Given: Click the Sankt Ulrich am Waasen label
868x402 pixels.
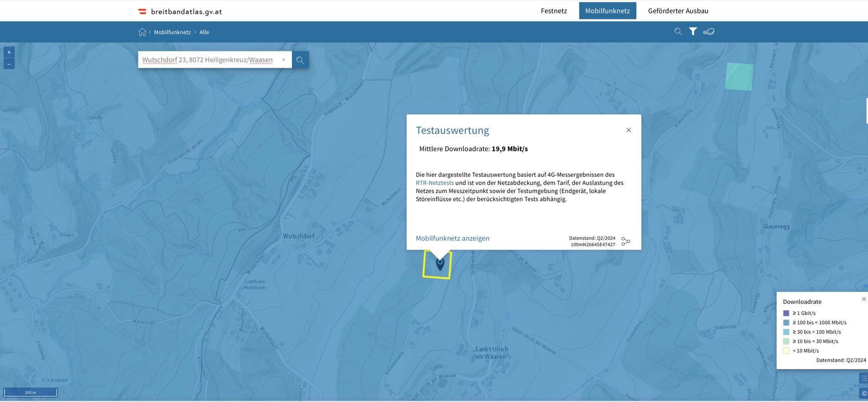Looking at the screenshot, I should coord(491,353).
